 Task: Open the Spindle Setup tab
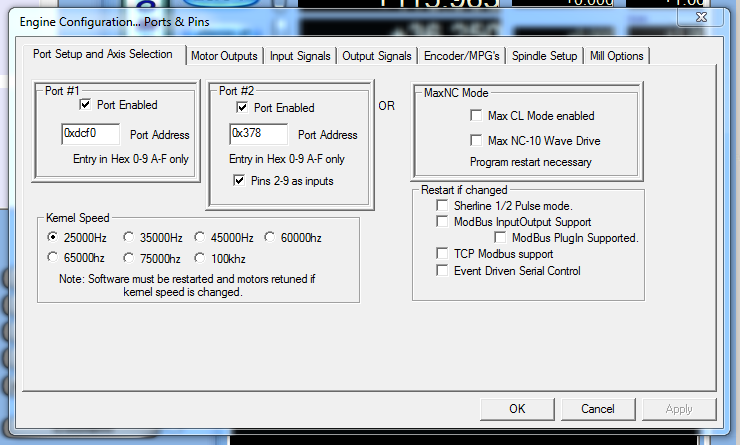(545, 56)
